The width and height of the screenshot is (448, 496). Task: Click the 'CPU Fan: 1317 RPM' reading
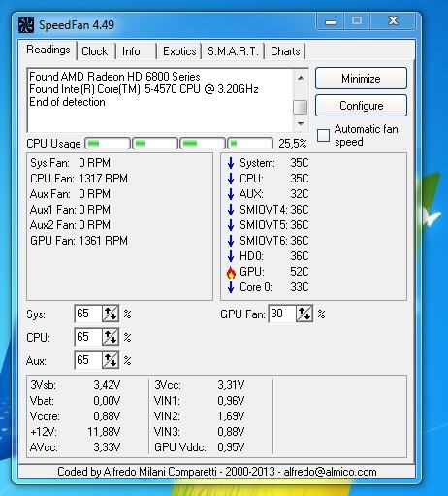[x=79, y=179]
